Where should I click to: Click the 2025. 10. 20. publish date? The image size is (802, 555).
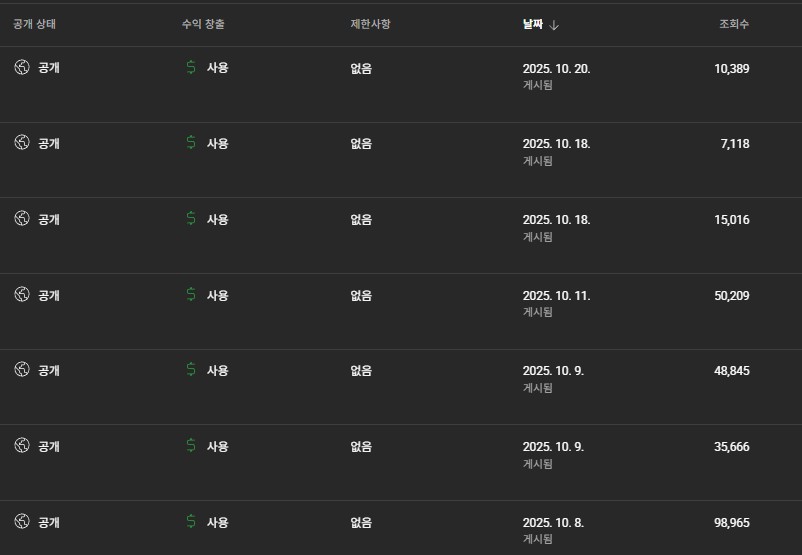(x=556, y=68)
